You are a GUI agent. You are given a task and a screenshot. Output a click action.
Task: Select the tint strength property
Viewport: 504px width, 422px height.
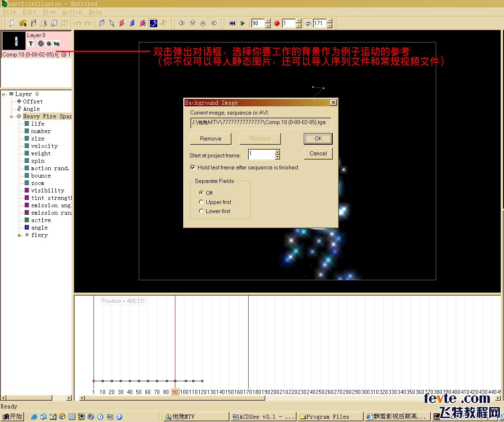click(51, 198)
